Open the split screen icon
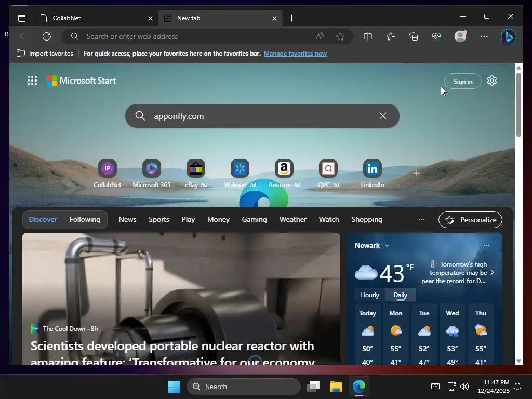532x399 pixels. pyautogui.click(x=368, y=36)
